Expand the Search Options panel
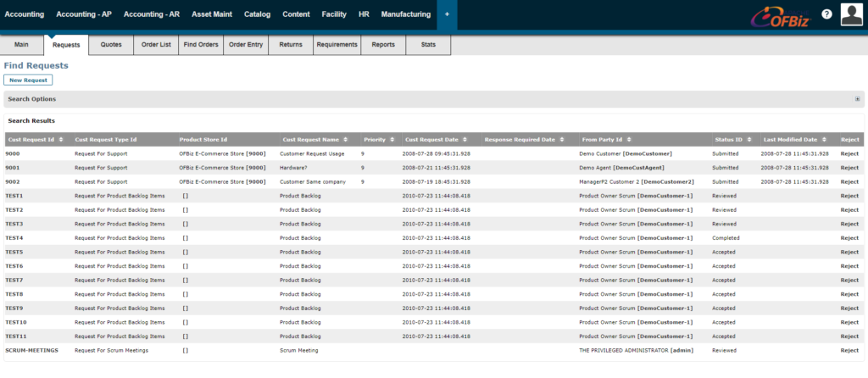The width and height of the screenshot is (868, 378). (857, 99)
